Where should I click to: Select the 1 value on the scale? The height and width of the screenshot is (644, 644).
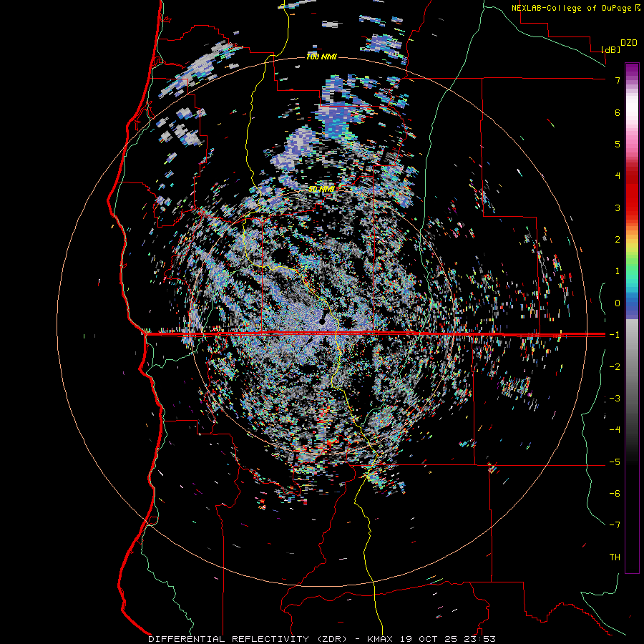[x=618, y=271]
